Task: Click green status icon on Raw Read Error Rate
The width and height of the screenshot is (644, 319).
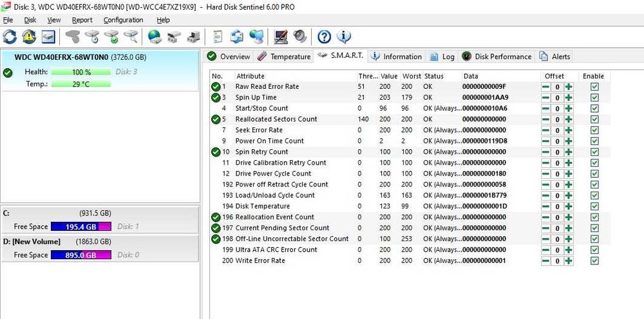Action: click(216, 87)
